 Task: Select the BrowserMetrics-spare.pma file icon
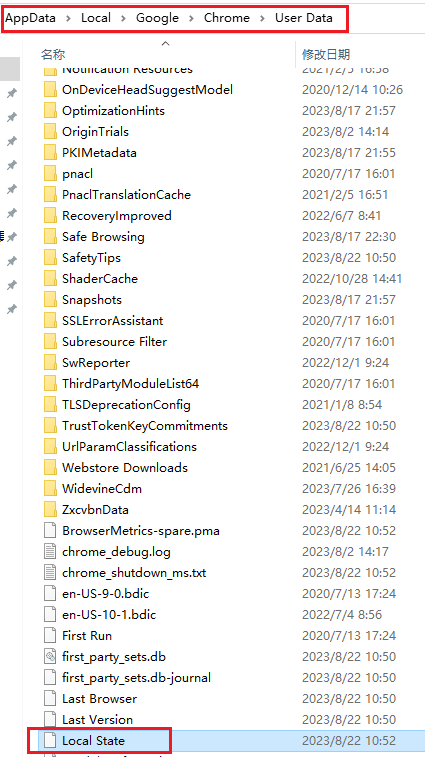click(50, 531)
